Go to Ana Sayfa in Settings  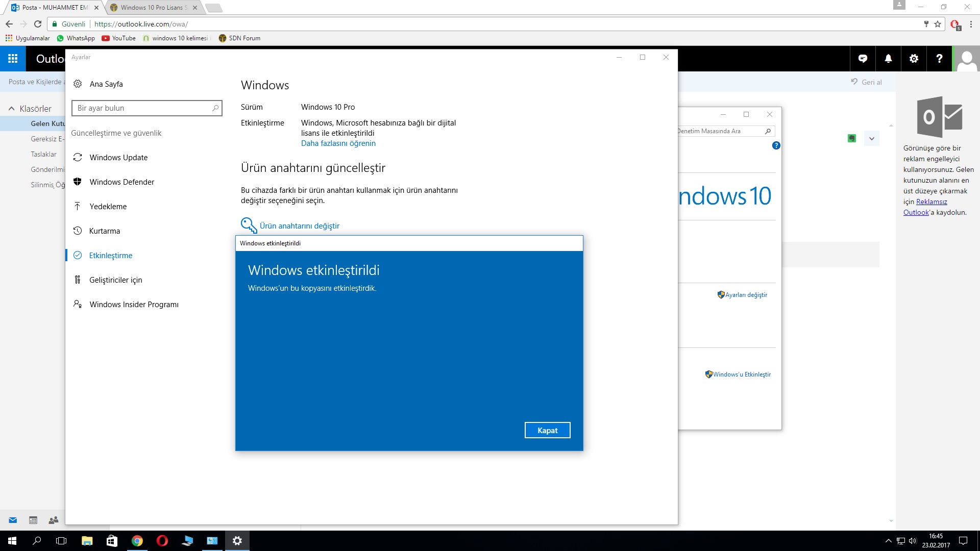tap(106, 84)
